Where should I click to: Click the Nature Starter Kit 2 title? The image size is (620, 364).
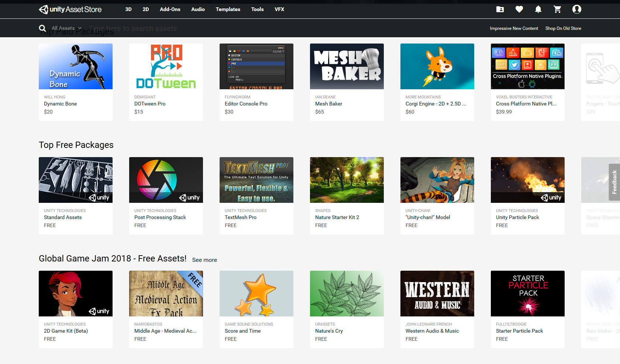337,218
